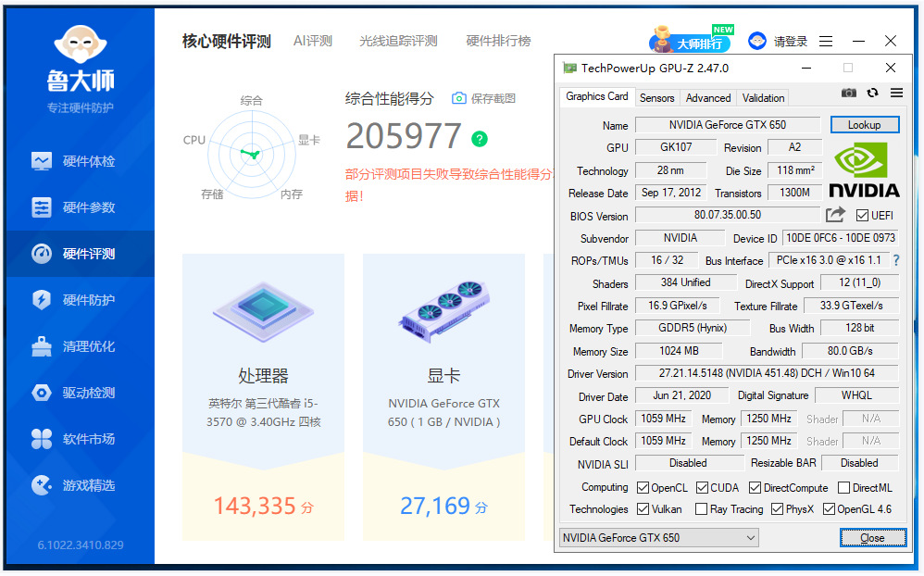
Task: Toggle the Vulkan checkbox
Action: (x=643, y=509)
